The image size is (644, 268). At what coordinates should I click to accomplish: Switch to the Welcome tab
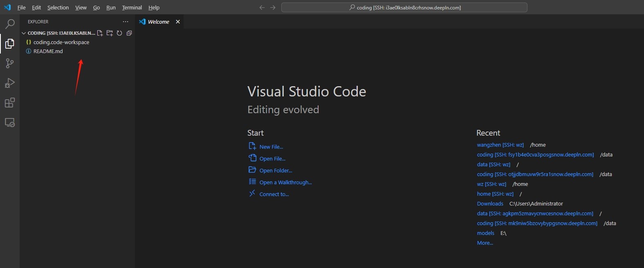tap(159, 22)
